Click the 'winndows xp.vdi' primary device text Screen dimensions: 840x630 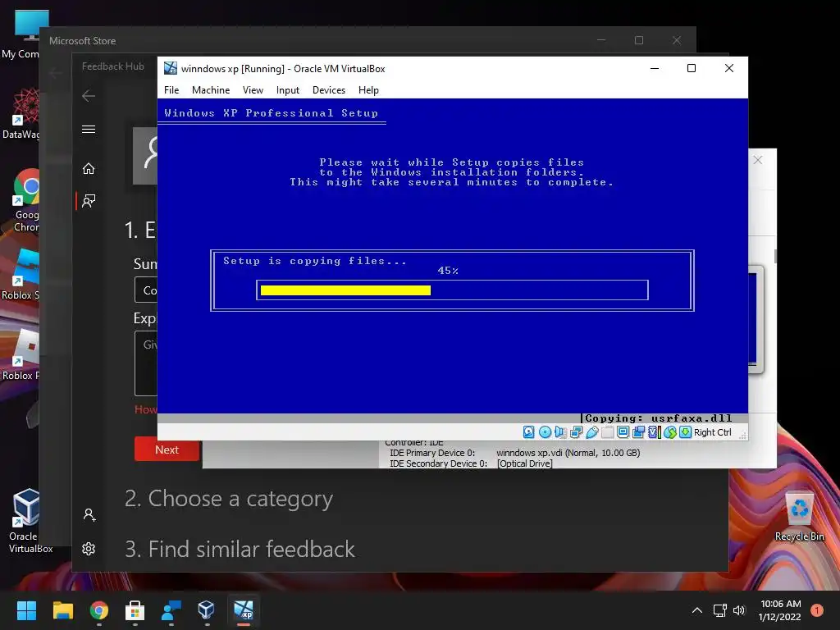(568, 453)
